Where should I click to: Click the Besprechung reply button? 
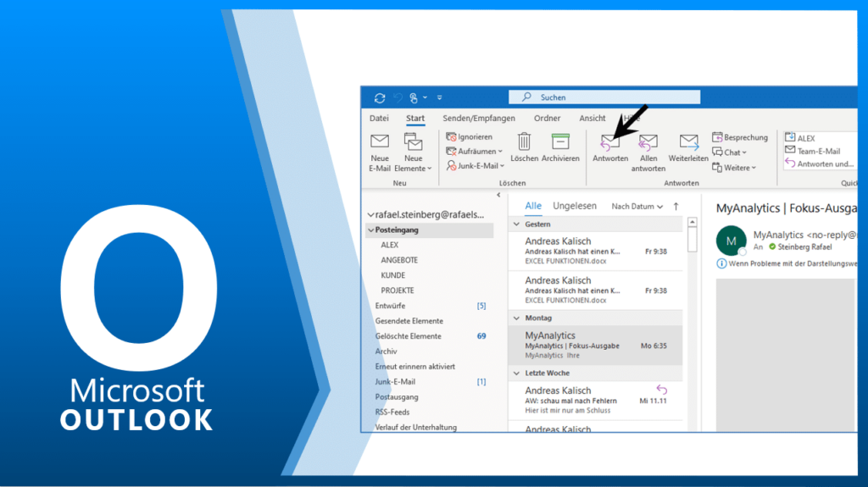740,137
